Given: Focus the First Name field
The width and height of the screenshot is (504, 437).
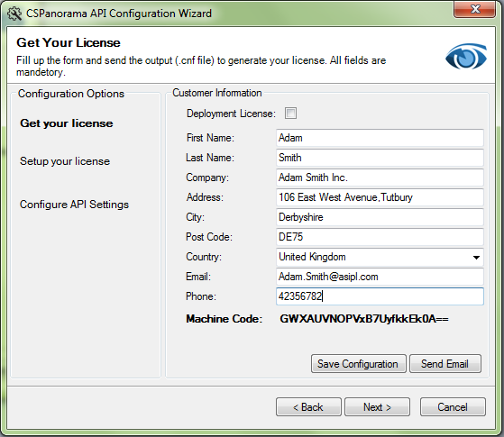Looking at the screenshot, I should pos(380,138).
